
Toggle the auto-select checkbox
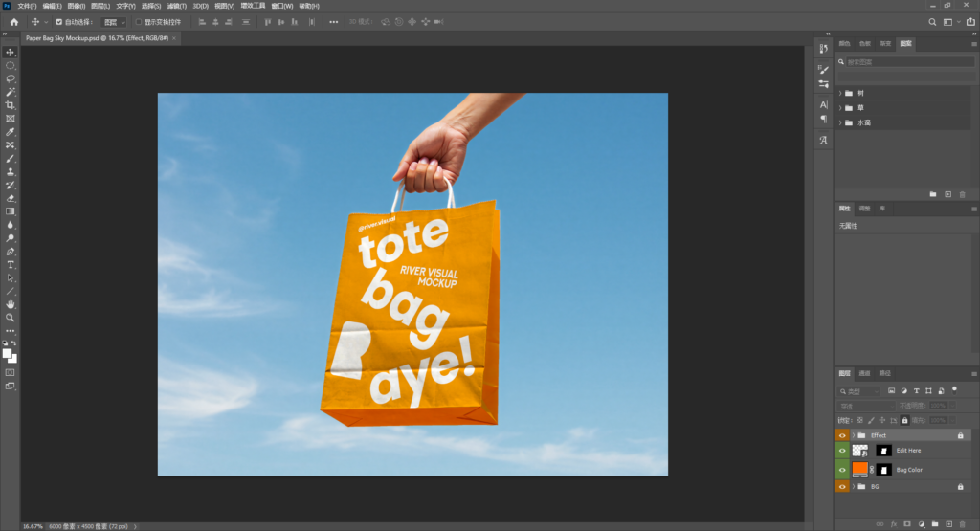point(58,22)
